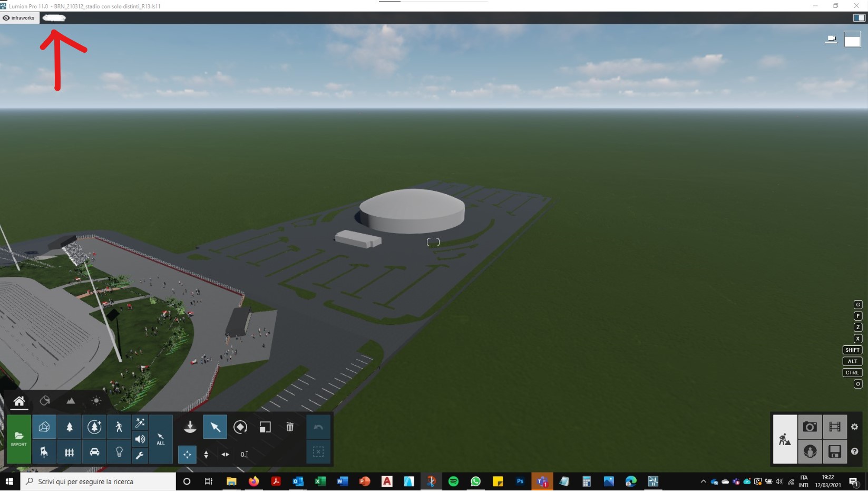Switch to the Weather sun tab
This screenshot has width=868, height=492.
click(x=96, y=401)
